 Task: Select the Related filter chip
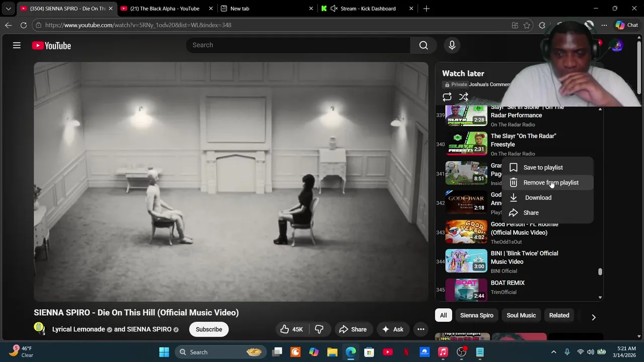pos(559,315)
